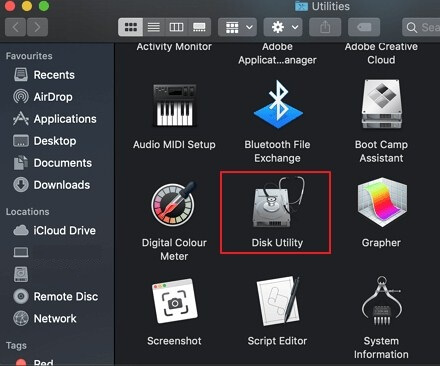Click the Locations section header
This screenshot has width=440, height=366.
28,212
